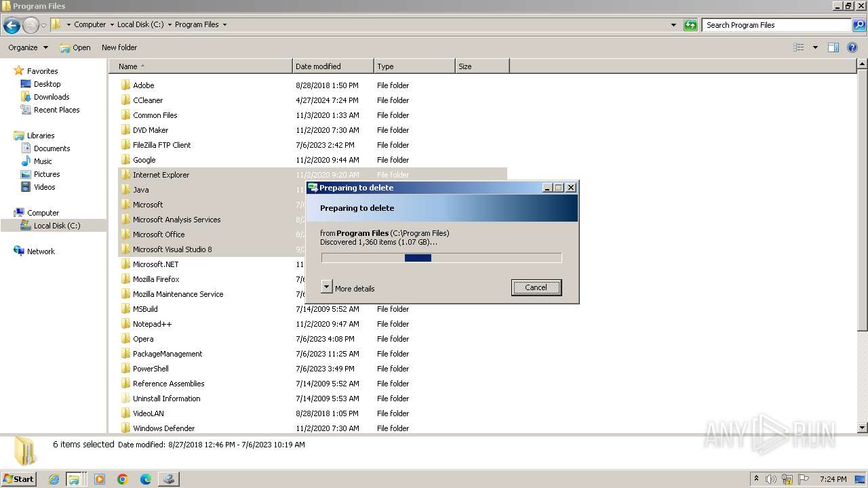Viewport: 868px width, 488px height.
Task: Select the Mozilla Firefox folder icon
Action: [125, 279]
